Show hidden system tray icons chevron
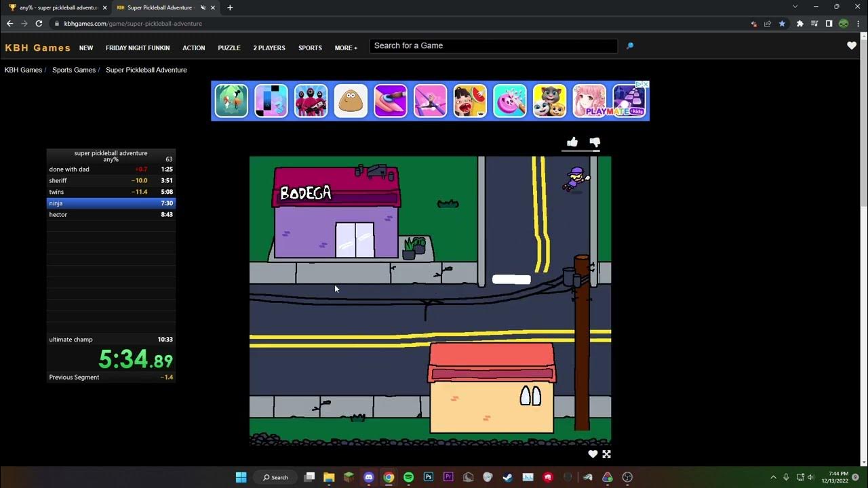Screen dimensions: 868x488 click(773, 477)
